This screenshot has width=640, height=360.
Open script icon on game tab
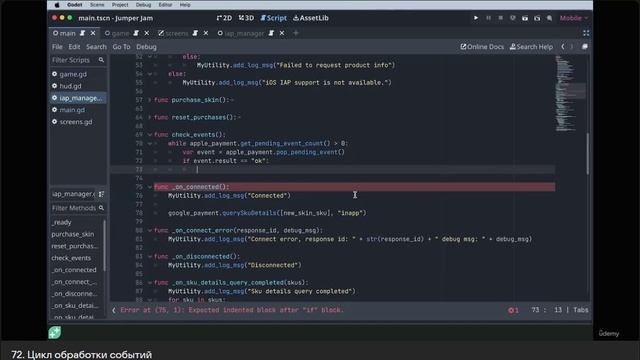click(136, 33)
